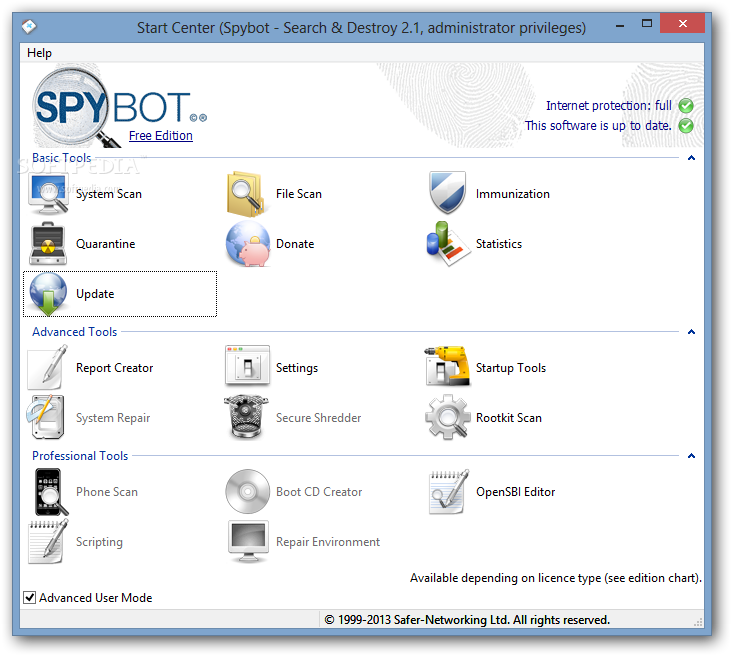Click the licence type edition chart note
This screenshot has height=656, width=732.
tap(556, 578)
